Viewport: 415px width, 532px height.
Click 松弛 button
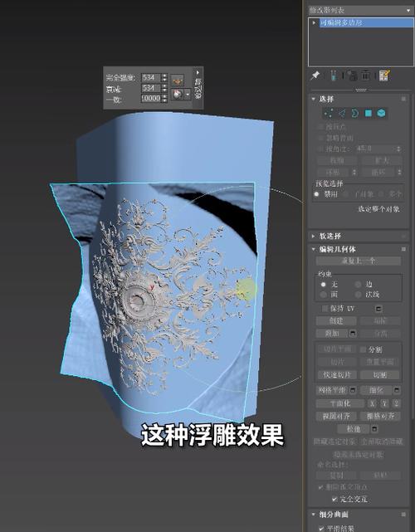pyautogui.click(x=354, y=429)
